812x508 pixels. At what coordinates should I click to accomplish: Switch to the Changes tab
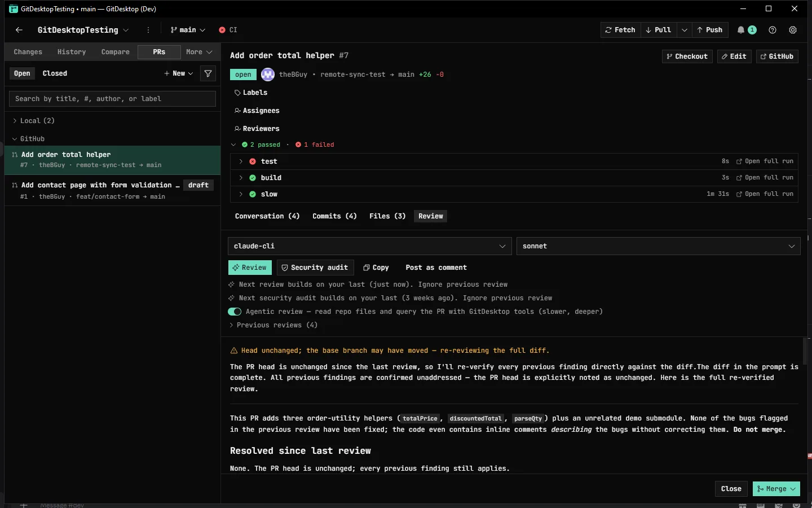[28, 52]
